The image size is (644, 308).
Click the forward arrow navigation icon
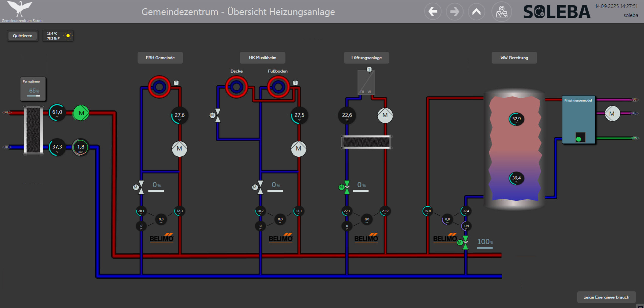454,12
